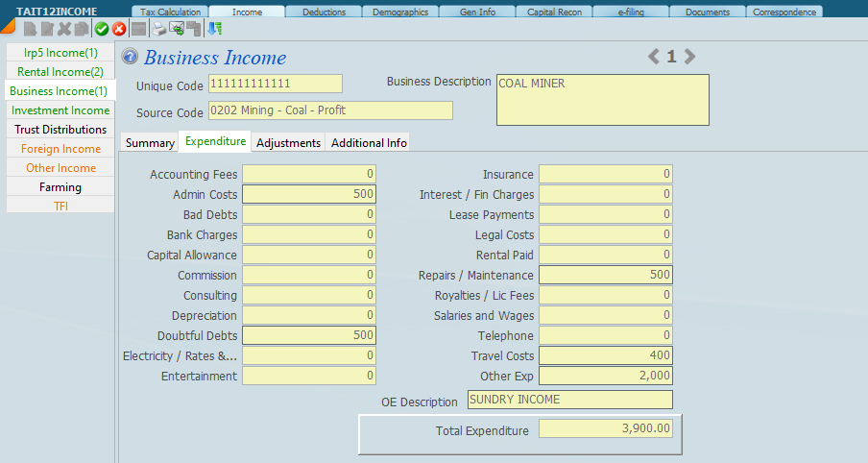Click the blue down-arrow sort icon
The height and width of the screenshot is (463, 868).
pyautogui.click(x=214, y=29)
